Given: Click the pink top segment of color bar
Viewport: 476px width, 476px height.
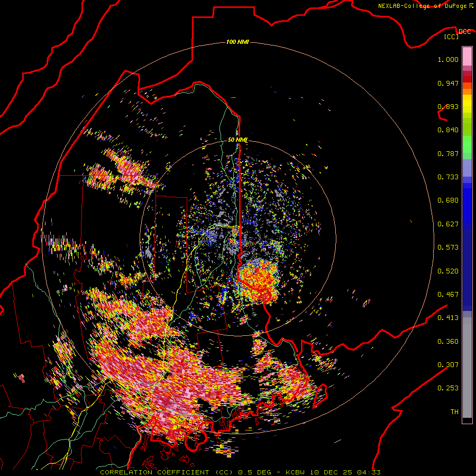Looking at the screenshot, I should [467, 56].
